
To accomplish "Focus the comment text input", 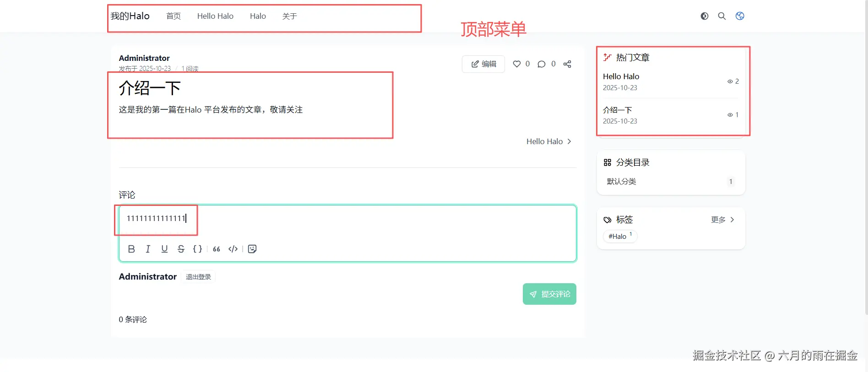I will click(x=347, y=219).
